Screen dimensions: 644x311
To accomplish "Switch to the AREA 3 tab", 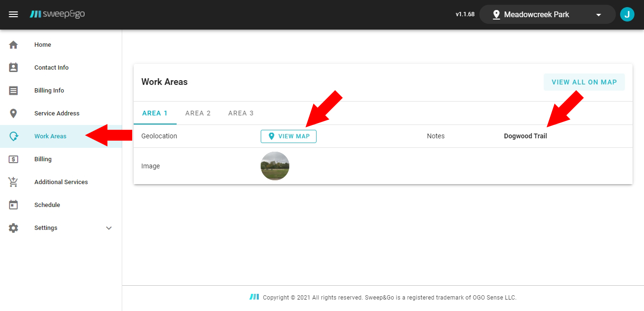I will pos(241,113).
